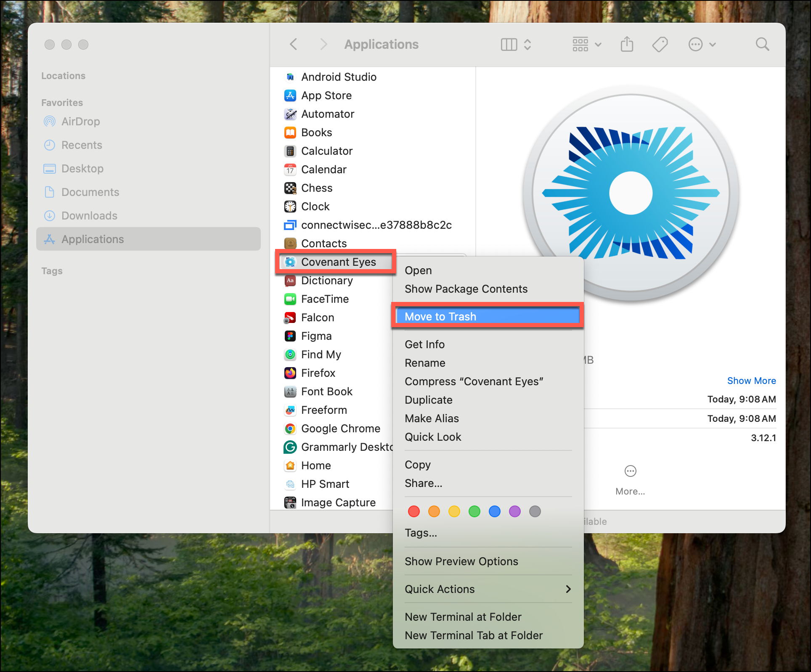Apply the green tag color
This screenshot has height=672, width=811.
pos(474,511)
